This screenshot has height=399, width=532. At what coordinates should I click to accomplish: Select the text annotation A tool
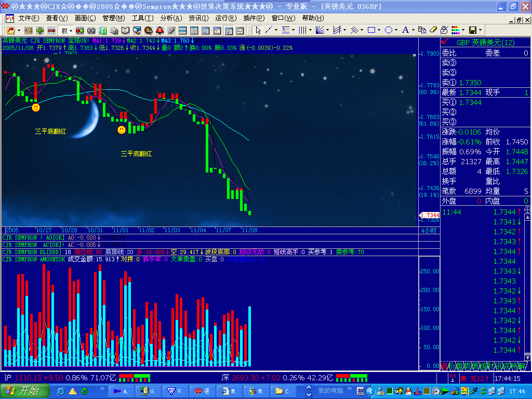click(x=405, y=30)
